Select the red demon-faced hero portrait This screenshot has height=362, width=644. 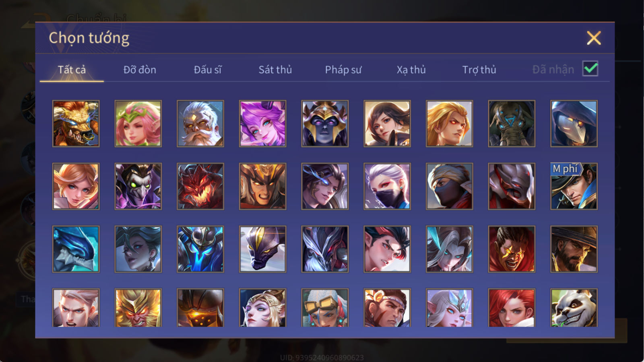200,186
